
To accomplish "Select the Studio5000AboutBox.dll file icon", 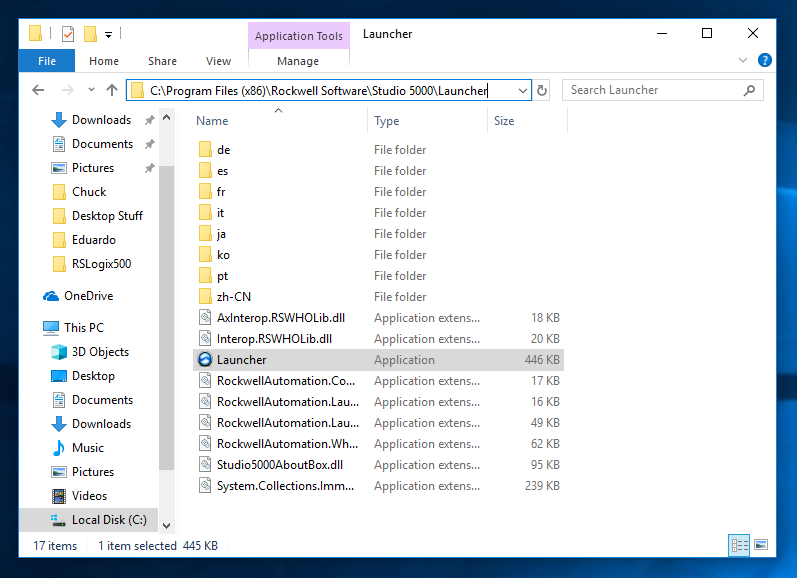I will click(205, 465).
